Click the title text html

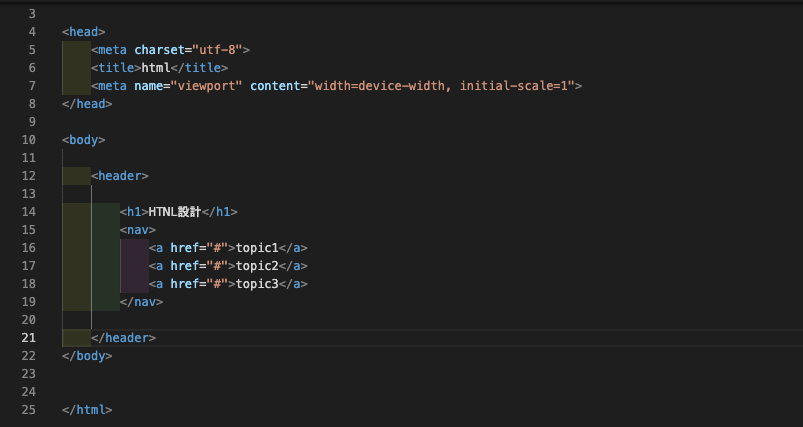156,68
